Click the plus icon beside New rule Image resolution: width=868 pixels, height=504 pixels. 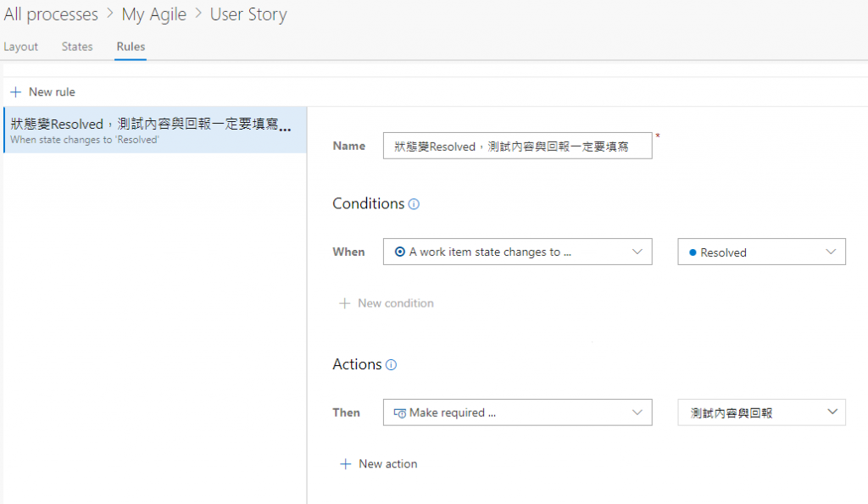[x=16, y=91]
